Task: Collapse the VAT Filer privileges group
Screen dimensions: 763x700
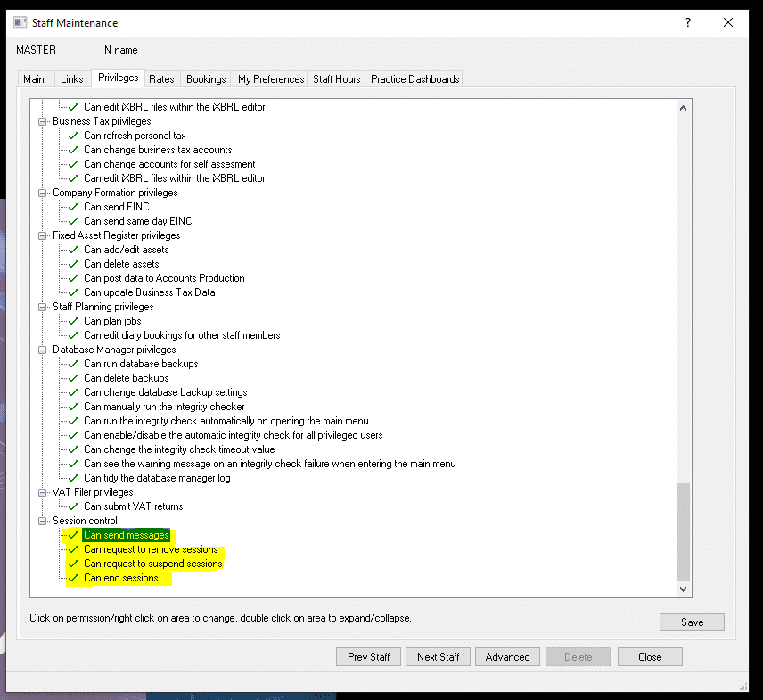Action: (42, 491)
